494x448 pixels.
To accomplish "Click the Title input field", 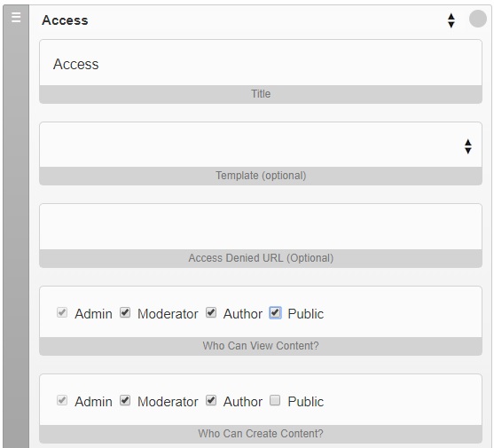I will (261, 62).
